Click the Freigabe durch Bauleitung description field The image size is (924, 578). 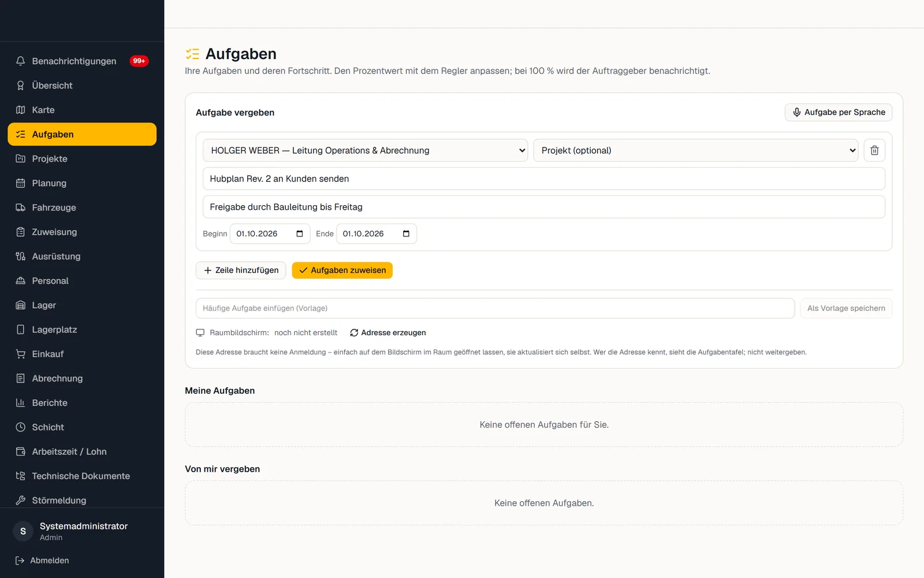coord(544,207)
